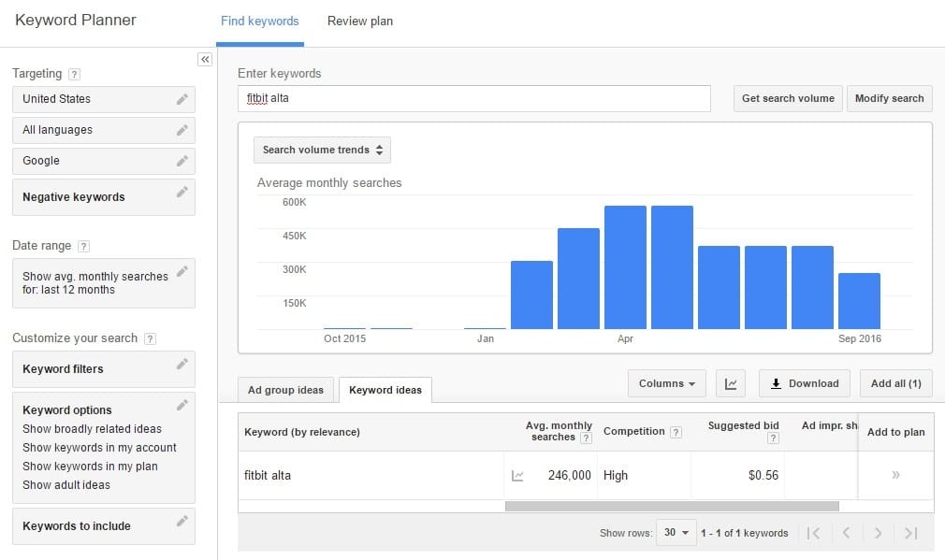Open Date range help question mark
The width and height of the screenshot is (945, 560).
84,246
